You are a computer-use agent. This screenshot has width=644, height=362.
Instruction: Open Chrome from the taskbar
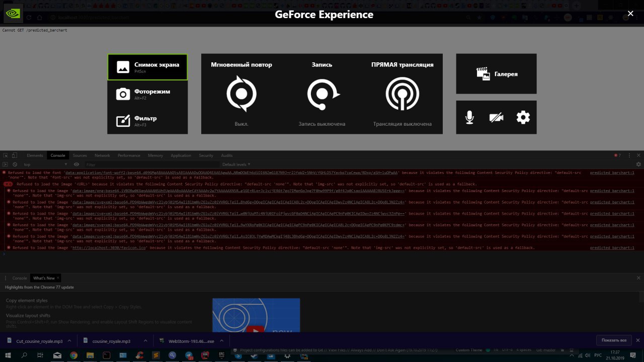click(73, 355)
